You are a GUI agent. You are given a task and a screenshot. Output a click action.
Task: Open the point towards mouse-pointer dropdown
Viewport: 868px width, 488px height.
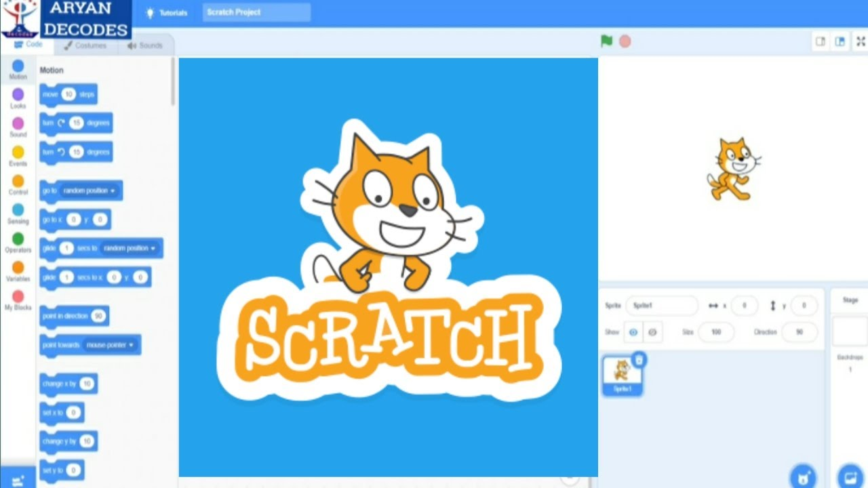click(110, 345)
